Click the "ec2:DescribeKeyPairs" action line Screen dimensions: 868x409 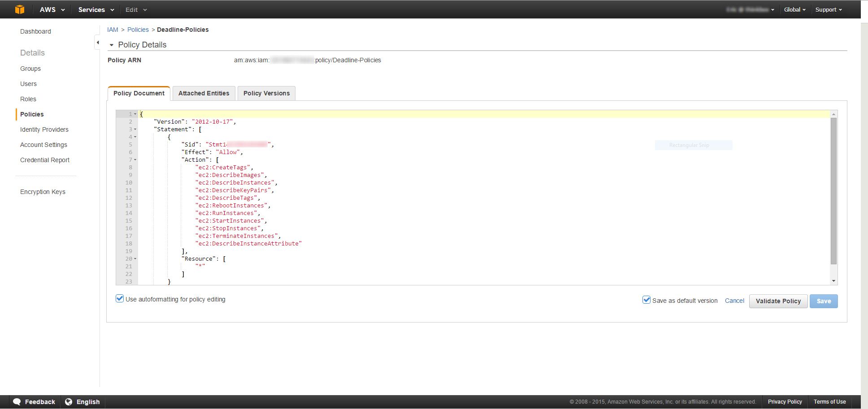pyautogui.click(x=234, y=190)
